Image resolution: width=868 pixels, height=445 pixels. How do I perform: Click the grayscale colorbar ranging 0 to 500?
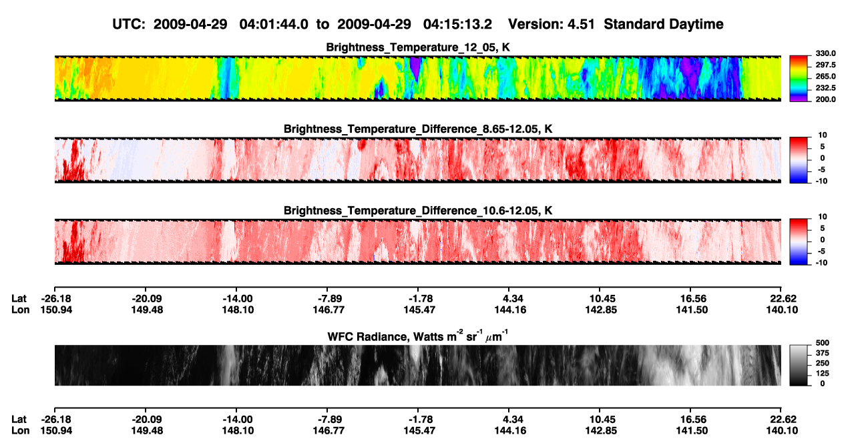pyautogui.click(x=799, y=366)
